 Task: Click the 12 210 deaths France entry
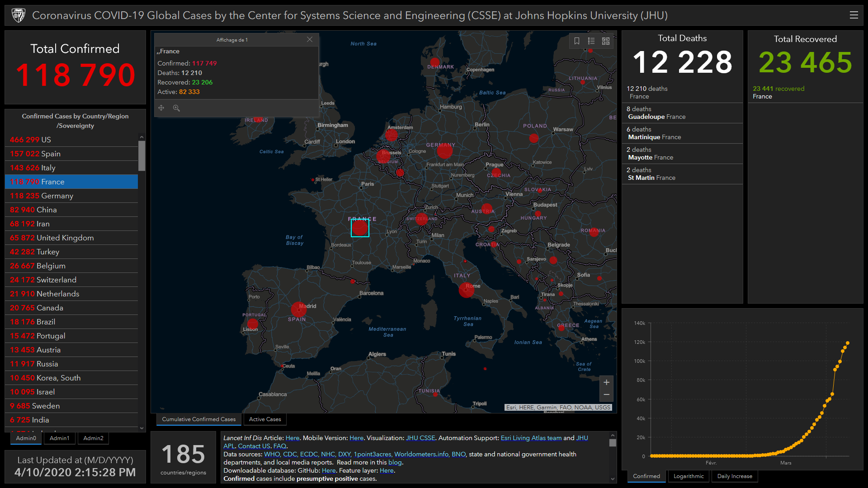pyautogui.click(x=682, y=93)
